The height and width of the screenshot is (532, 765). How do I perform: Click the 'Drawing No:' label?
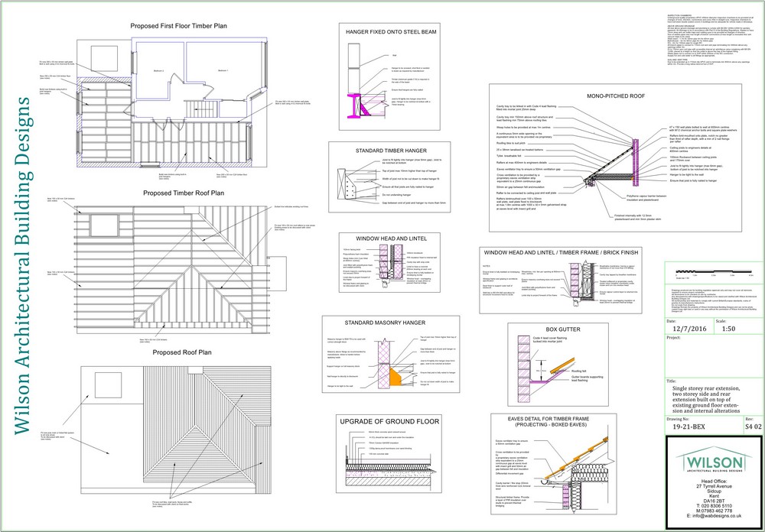pos(678,418)
